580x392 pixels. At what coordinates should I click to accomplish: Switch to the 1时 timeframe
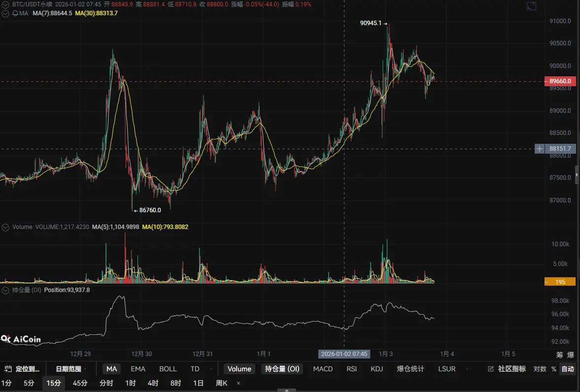pyautogui.click(x=130, y=383)
